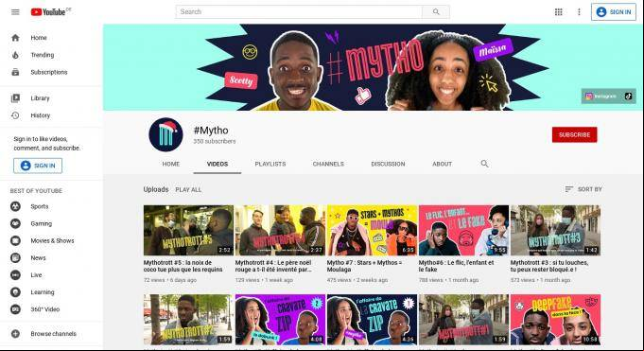
Task: Click the Home icon in sidebar
Action: tap(15, 38)
